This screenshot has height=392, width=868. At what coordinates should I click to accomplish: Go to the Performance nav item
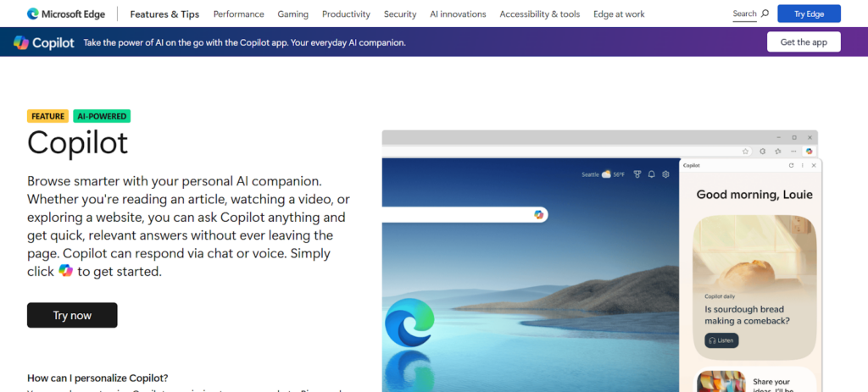click(x=238, y=14)
